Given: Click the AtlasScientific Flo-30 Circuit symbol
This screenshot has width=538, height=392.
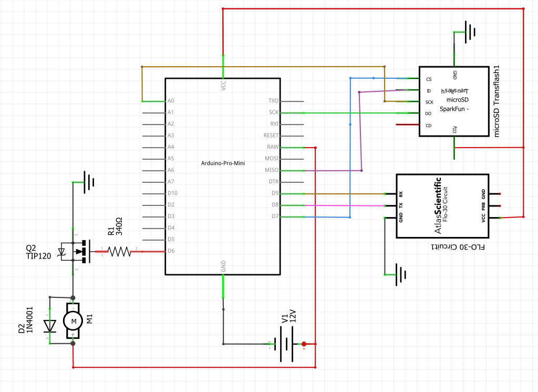Looking at the screenshot, I should tap(443, 205).
